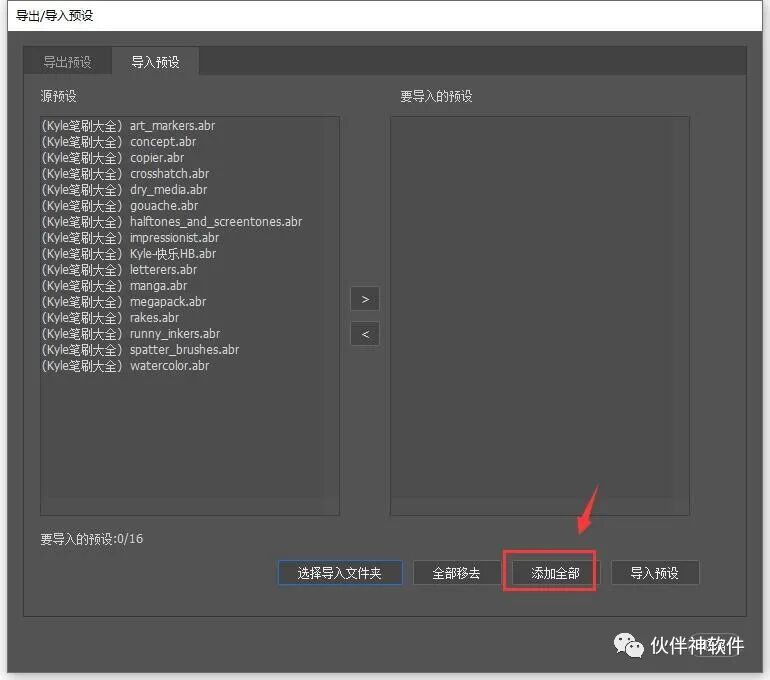The image size is (770, 680).
Task: Click the 全部移去 button
Action: (x=456, y=573)
